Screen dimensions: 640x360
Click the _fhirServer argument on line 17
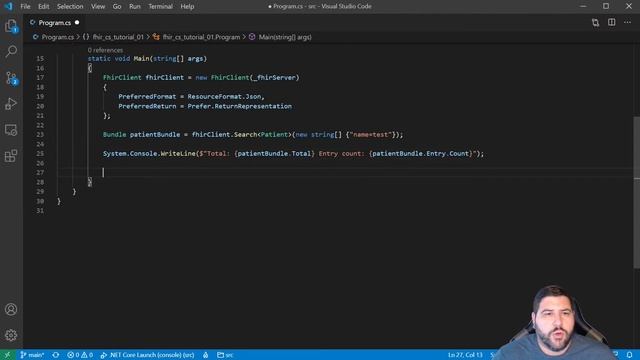tap(275, 77)
